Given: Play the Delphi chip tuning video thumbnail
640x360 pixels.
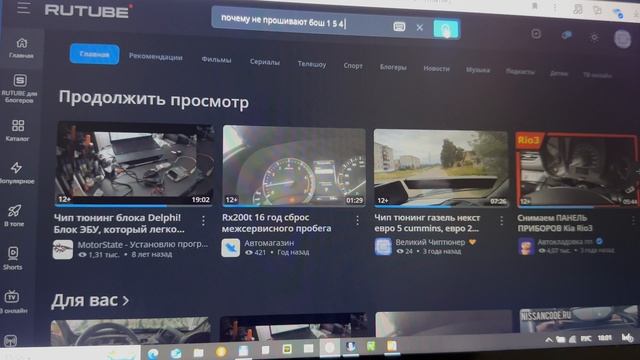Looking at the screenshot, I should [134, 164].
